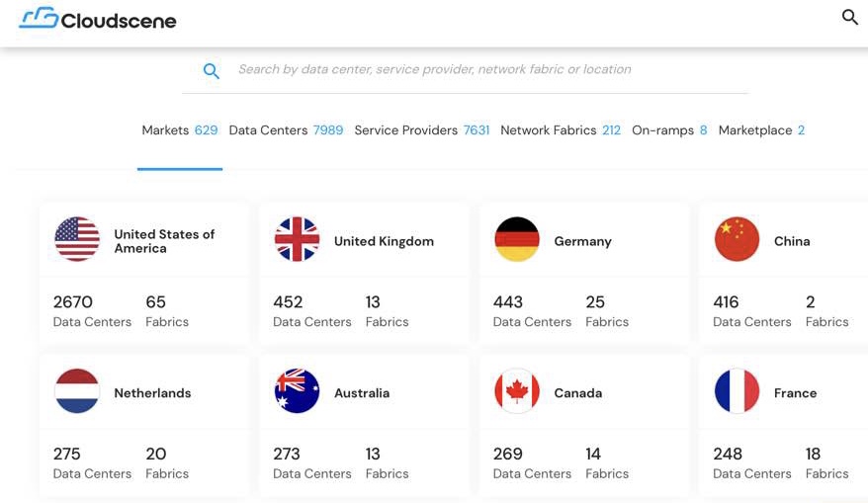Open the Network Fabrics tab
The height and width of the screenshot is (503, 868).
click(561, 130)
